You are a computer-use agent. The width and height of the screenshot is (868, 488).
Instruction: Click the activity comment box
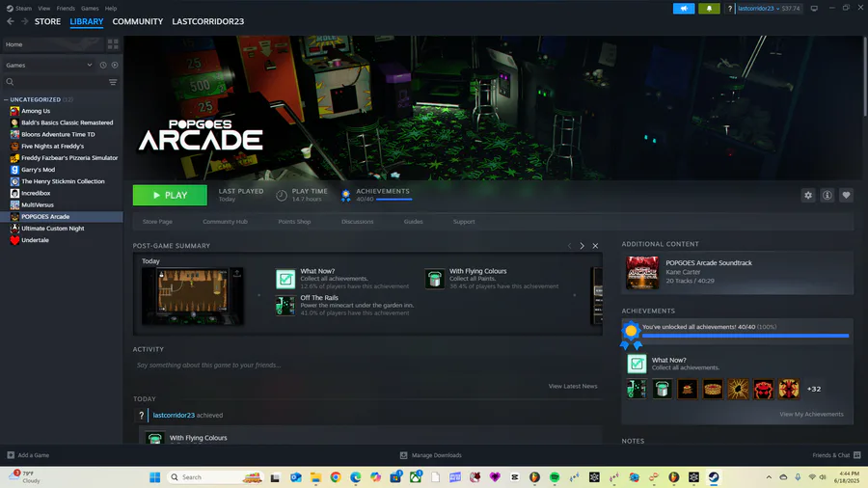coord(367,366)
